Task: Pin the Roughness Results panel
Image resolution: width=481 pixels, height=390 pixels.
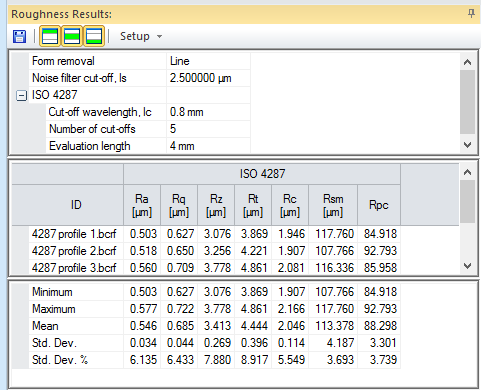Action: (x=471, y=14)
